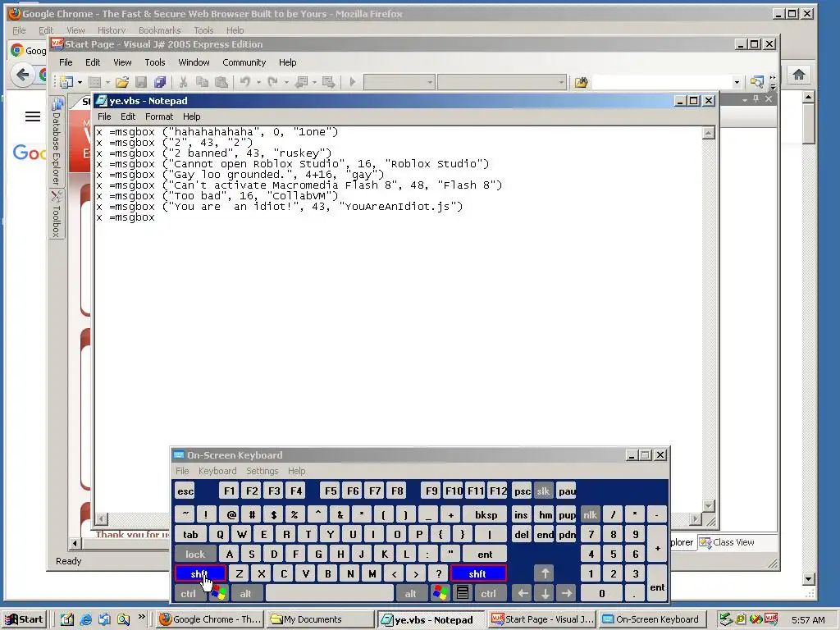840x630 pixels.
Task: Open the solution configuration combo box
Action: (399, 82)
